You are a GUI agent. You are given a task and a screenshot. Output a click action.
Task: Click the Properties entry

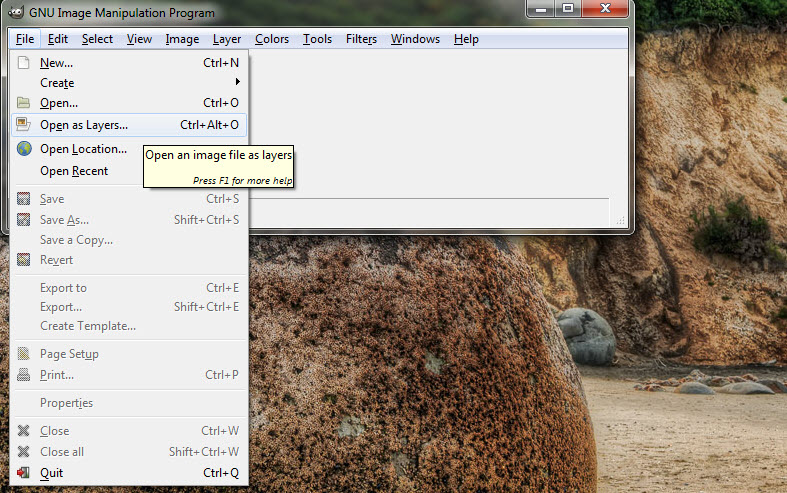[129, 403]
